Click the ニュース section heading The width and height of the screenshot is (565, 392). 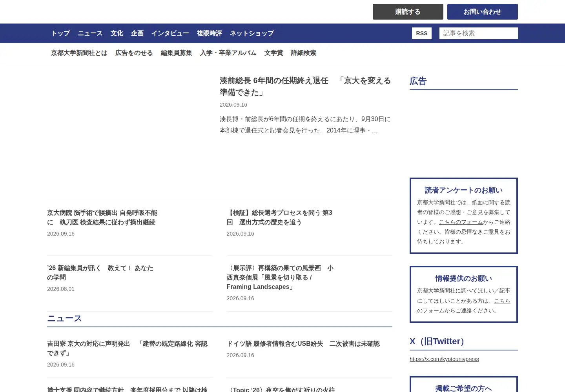pyautogui.click(x=64, y=319)
